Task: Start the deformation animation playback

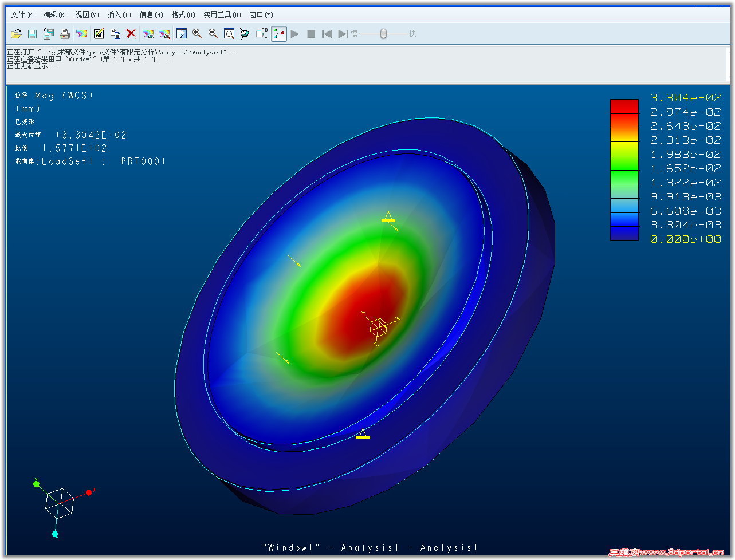Action: pyautogui.click(x=295, y=34)
